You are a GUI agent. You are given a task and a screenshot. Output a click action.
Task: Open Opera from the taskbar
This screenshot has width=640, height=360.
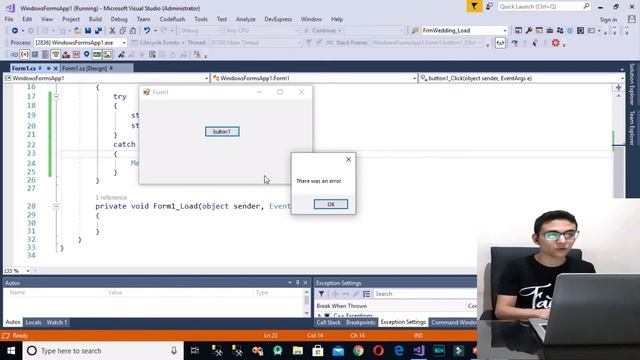[x=378, y=351]
